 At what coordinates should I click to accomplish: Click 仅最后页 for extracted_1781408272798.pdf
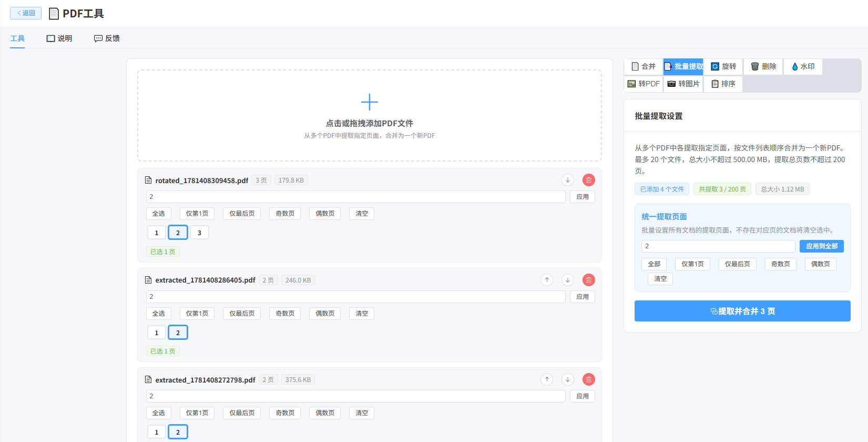[x=242, y=413]
